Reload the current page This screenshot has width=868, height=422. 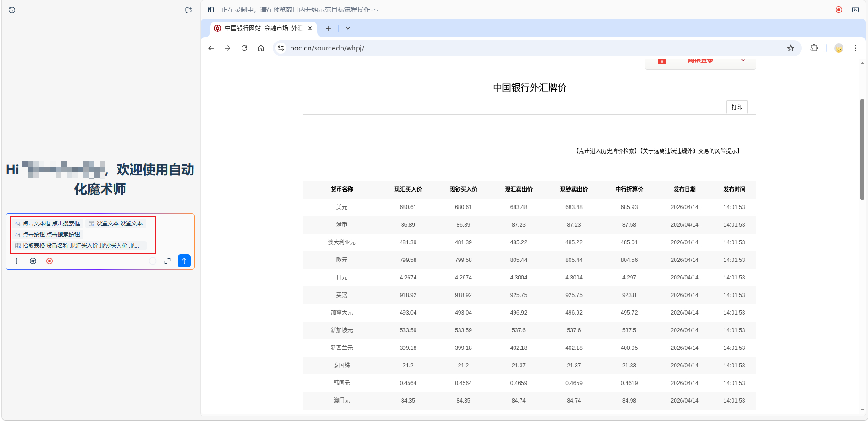(244, 48)
